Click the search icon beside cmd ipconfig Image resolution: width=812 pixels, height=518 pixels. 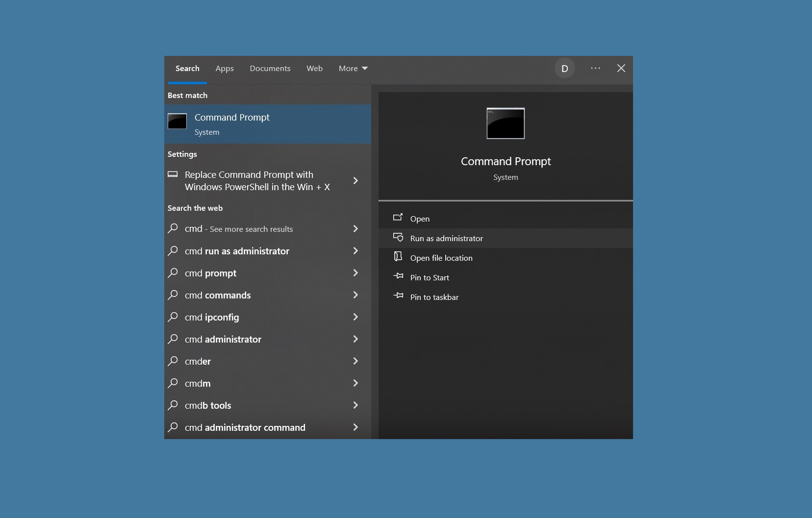pos(173,317)
